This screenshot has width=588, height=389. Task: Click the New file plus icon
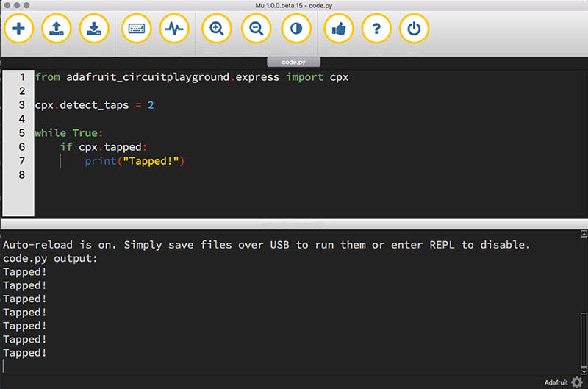[19, 29]
